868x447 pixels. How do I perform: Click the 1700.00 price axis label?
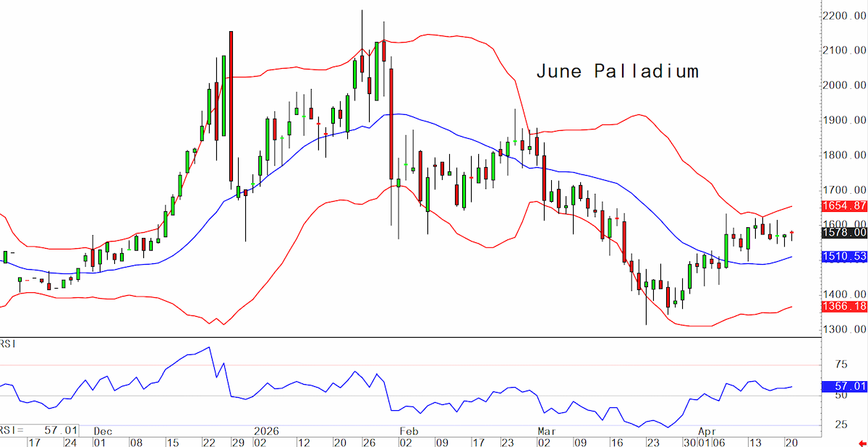pyautogui.click(x=845, y=190)
